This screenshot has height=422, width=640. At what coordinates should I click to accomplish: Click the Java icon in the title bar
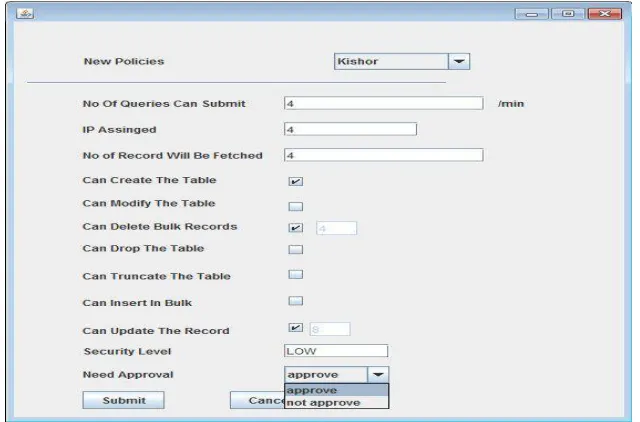coord(25,13)
